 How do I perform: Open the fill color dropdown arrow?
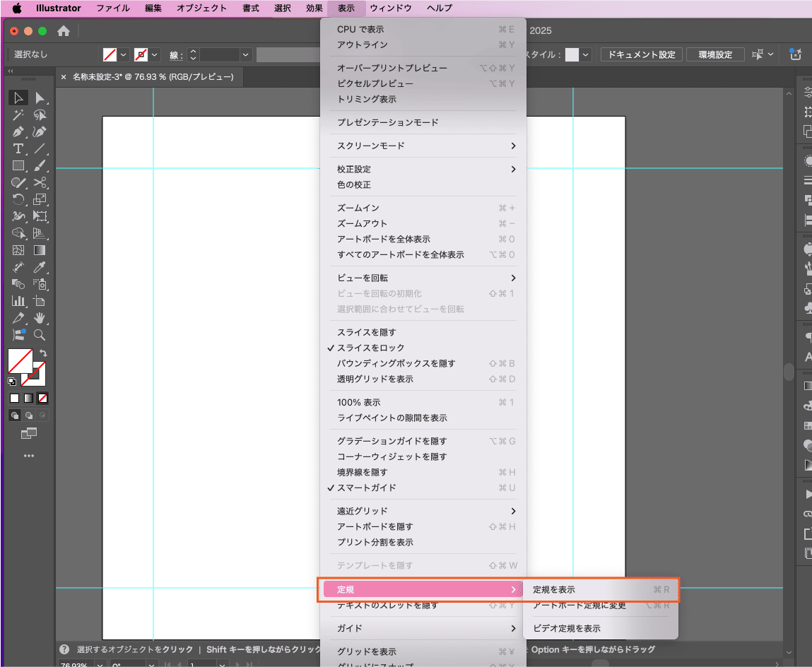[x=123, y=55]
